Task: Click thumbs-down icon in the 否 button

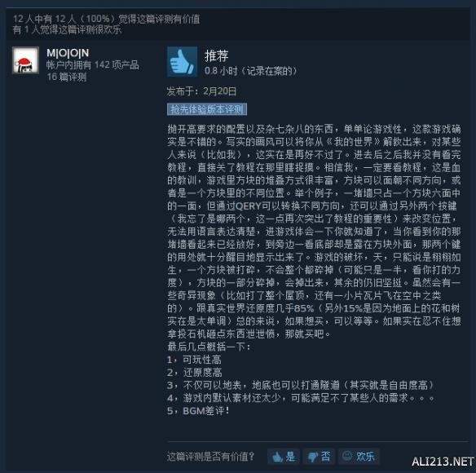Action: 312,458
